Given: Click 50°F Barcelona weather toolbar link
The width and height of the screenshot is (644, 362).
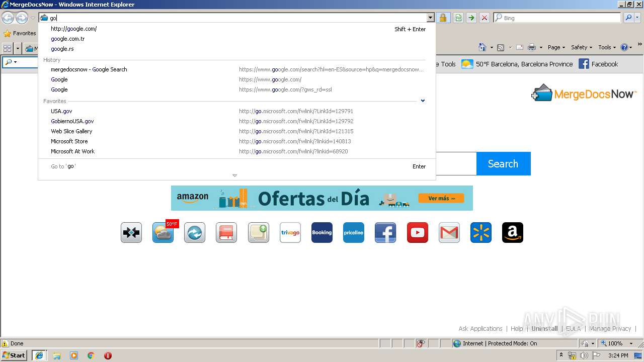Looking at the screenshot, I should pos(517,64).
